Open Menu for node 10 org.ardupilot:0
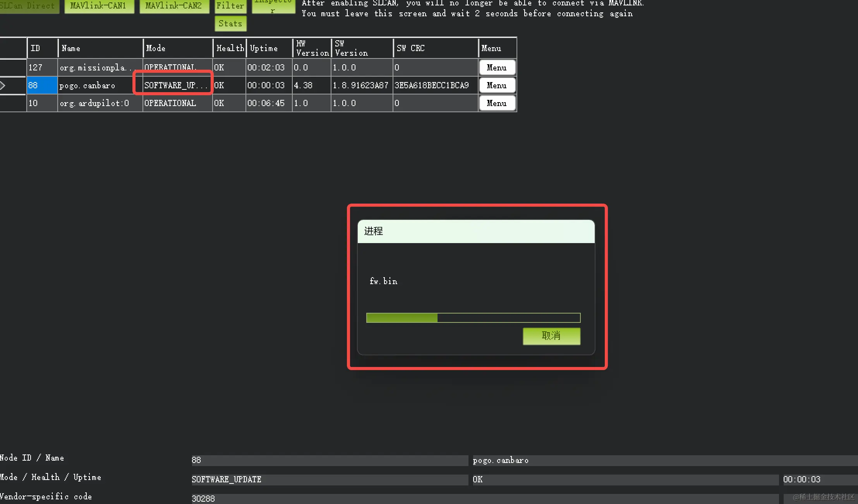858x504 pixels. [497, 103]
